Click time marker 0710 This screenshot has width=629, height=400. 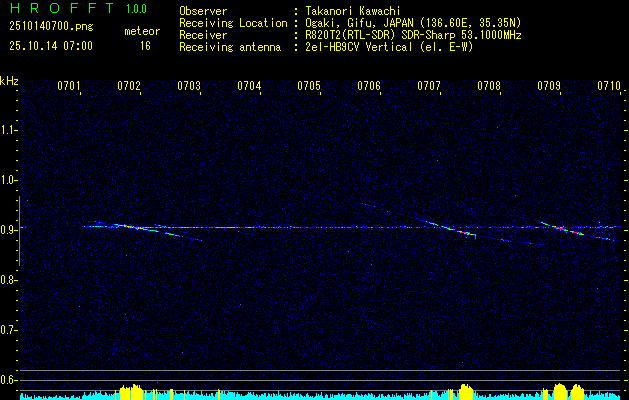(609, 85)
